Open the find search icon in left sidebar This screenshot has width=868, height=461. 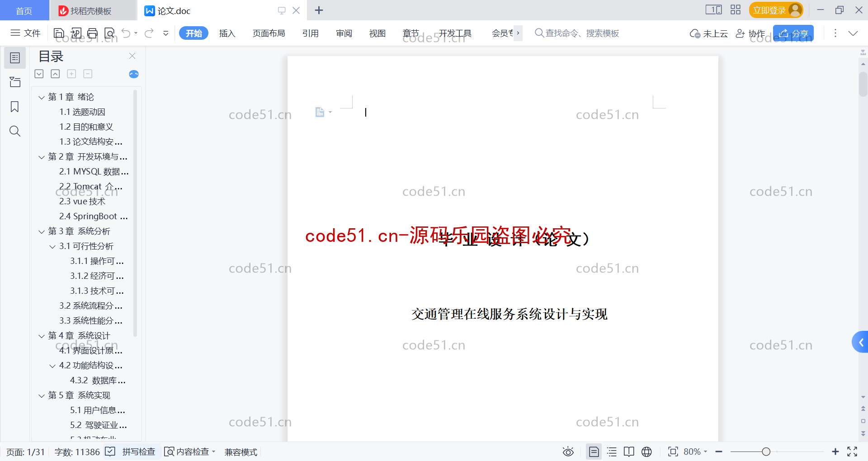(15, 131)
